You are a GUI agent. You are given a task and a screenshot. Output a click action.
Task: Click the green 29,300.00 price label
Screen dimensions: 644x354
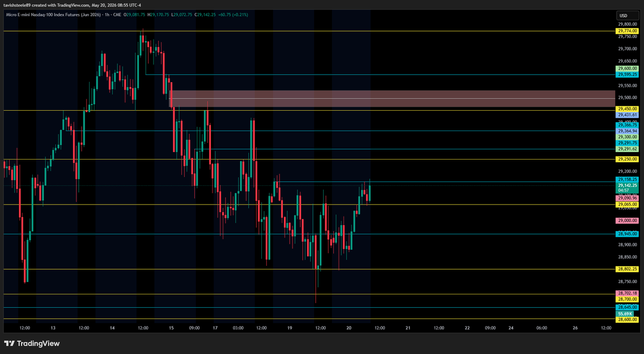coord(627,137)
